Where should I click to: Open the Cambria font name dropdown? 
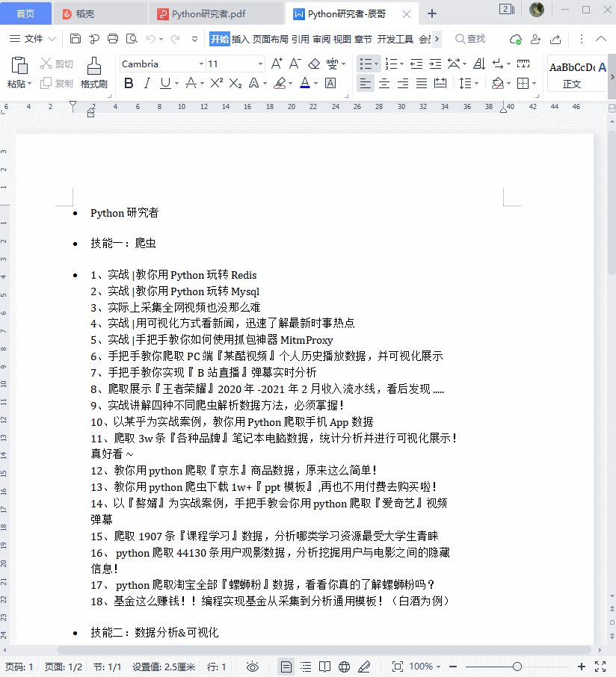click(201, 64)
